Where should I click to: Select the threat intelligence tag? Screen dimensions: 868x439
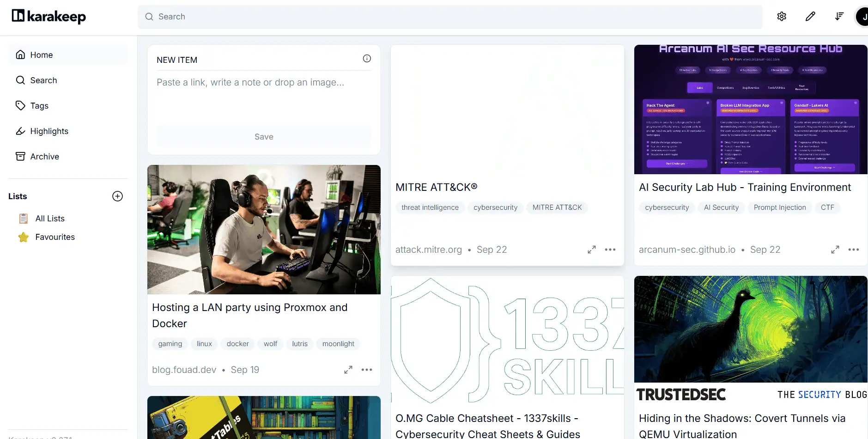pos(430,207)
